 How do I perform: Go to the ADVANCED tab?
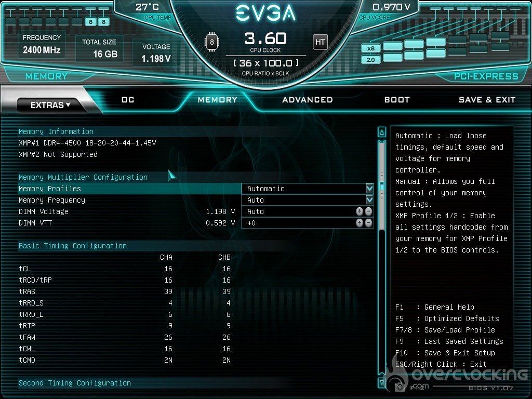tap(308, 100)
